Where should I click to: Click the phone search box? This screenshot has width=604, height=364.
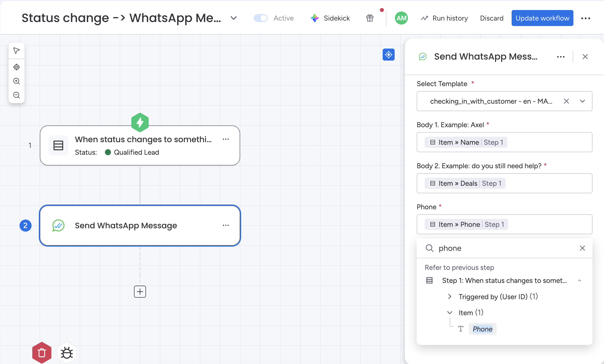pyautogui.click(x=504, y=248)
